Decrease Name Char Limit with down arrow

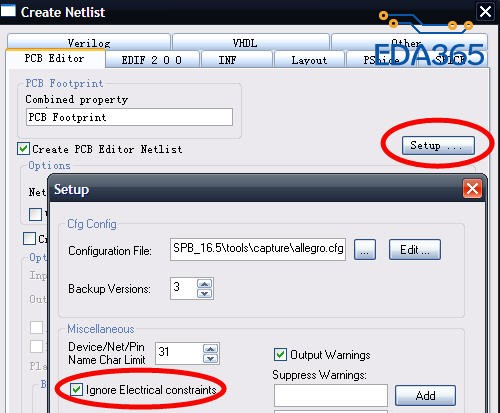[x=210, y=358]
